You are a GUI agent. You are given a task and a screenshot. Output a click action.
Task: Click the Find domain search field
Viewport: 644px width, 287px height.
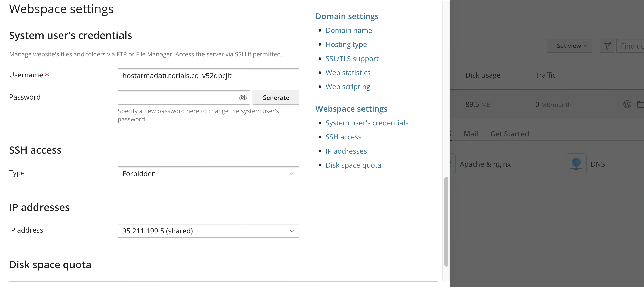point(630,46)
